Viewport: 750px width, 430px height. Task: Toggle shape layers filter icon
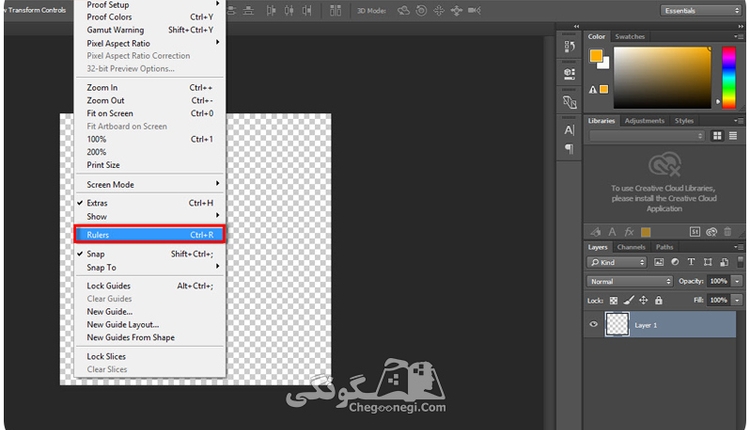click(x=708, y=262)
